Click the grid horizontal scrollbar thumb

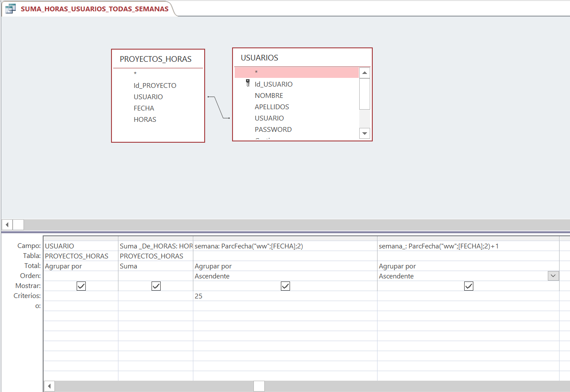click(x=259, y=386)
